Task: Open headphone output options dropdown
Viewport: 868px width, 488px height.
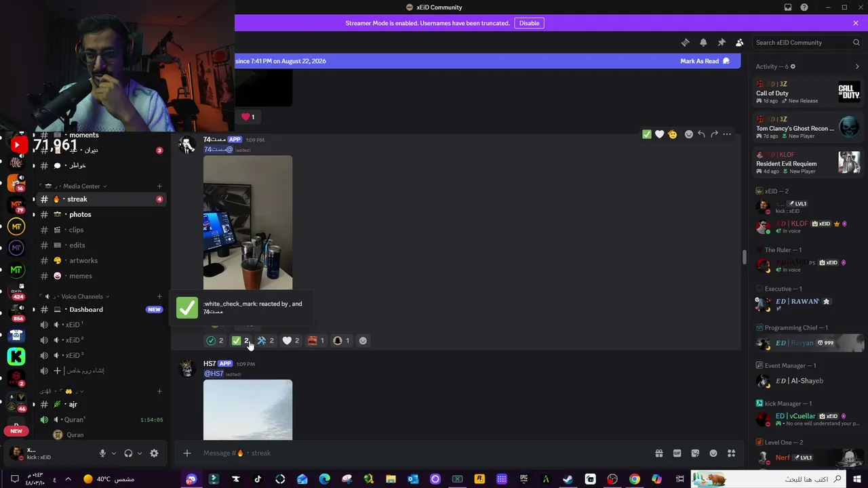Action: (140, 453)
